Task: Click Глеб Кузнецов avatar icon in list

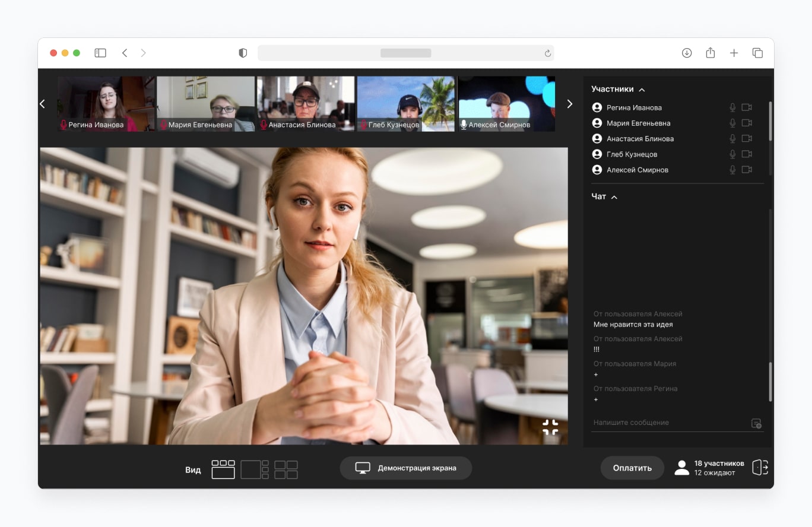Action: point(597,154)
